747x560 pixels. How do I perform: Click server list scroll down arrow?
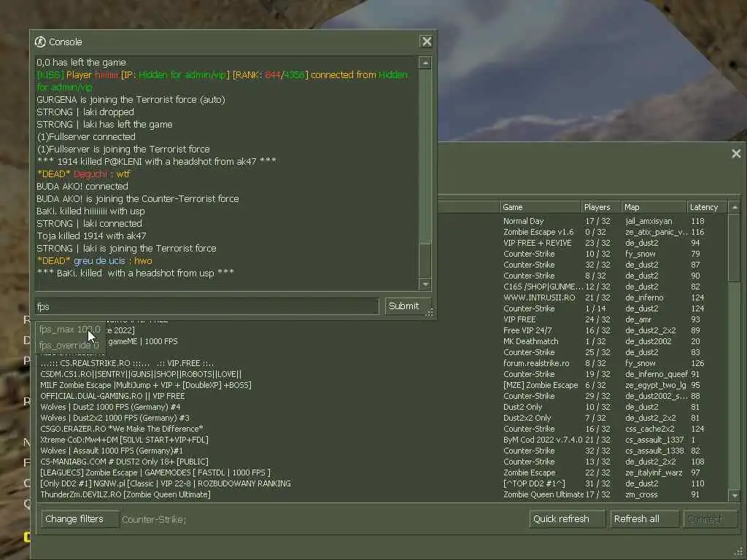point(735,496)
